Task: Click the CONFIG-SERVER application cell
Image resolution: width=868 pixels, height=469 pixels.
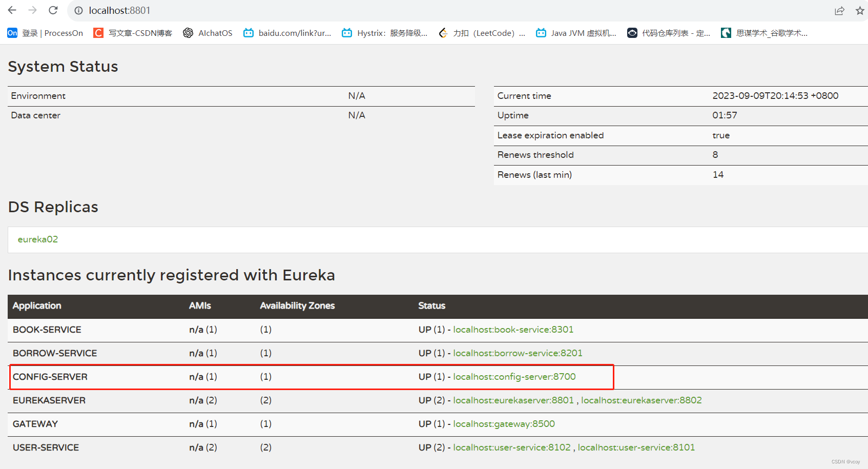Action: (x=50, y=377)
